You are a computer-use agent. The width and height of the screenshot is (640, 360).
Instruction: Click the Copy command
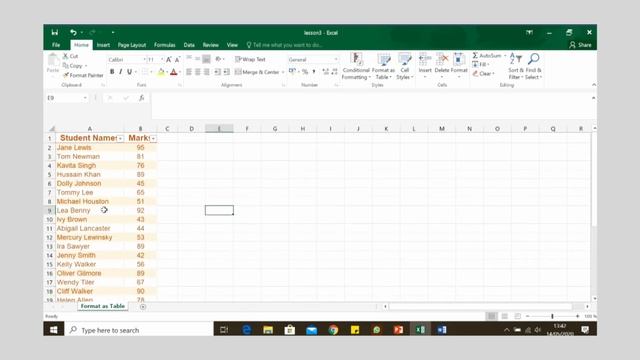73,65
